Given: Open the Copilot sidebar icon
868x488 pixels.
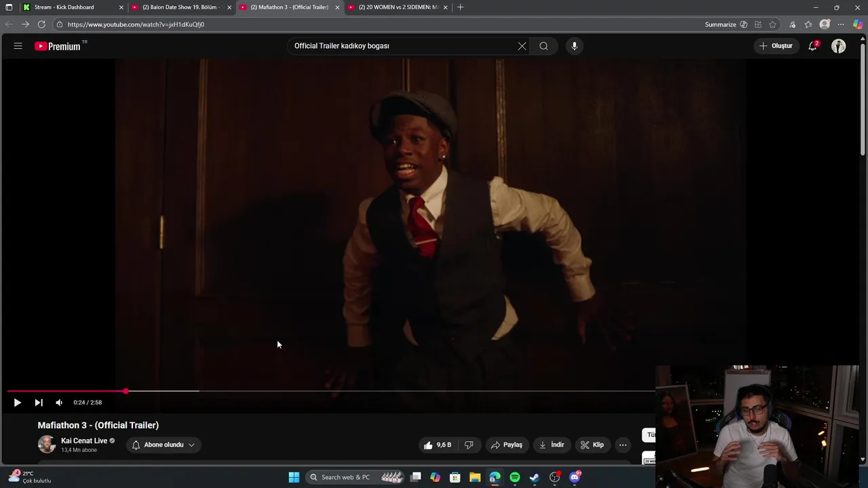Looking at the screenshot, I should pos(858,24).
